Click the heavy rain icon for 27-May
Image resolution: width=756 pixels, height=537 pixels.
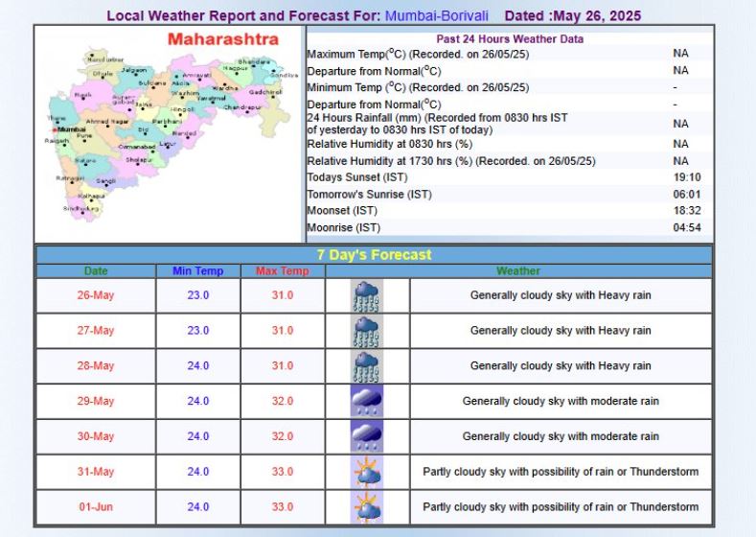pos(366,331)
